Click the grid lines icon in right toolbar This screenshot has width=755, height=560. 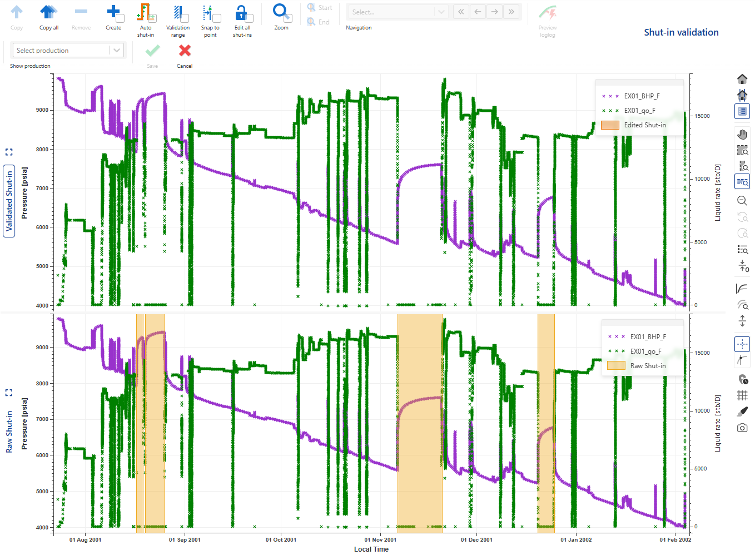tap(742, 395)
